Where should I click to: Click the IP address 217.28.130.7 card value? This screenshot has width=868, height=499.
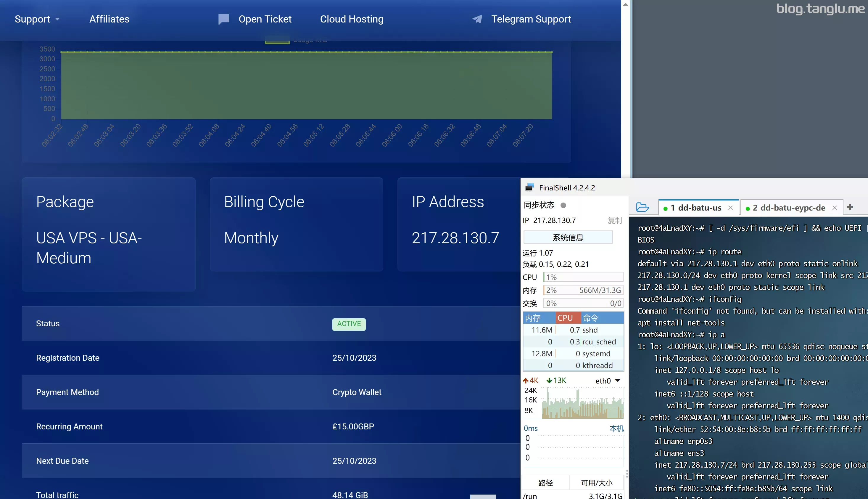click(455, 238)
